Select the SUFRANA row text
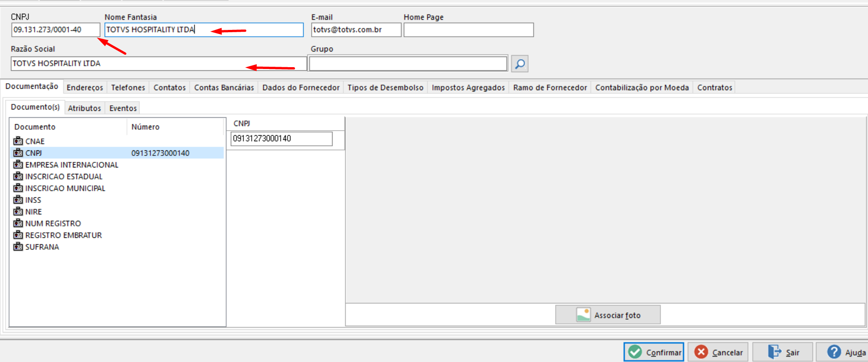 (42, 247)
